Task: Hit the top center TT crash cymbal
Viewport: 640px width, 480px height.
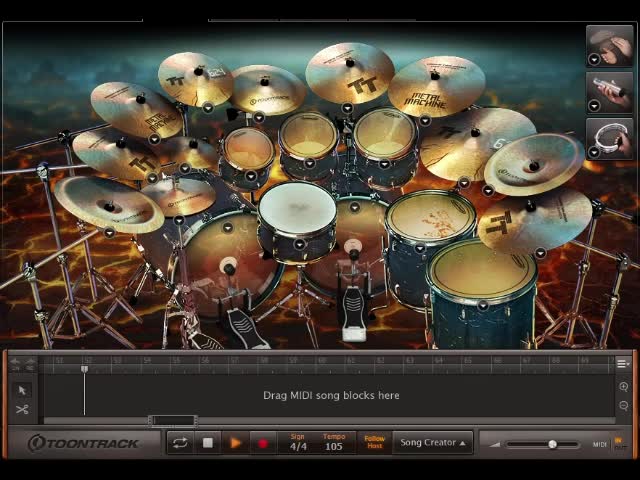Action: point(350,73)
